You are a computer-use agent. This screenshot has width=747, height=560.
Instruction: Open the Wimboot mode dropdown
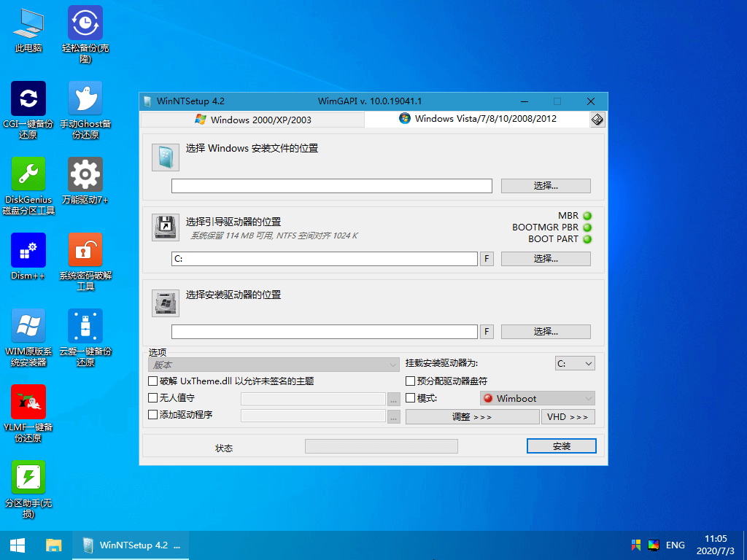538,398
